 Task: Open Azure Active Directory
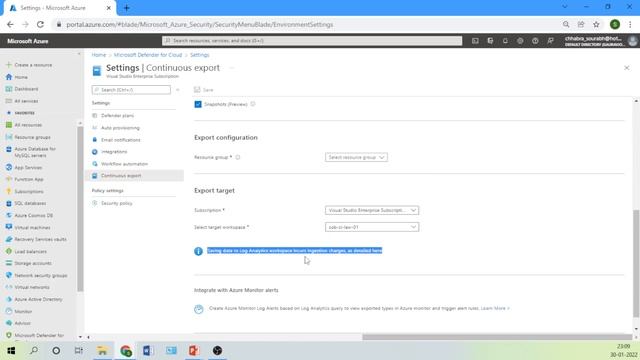click(x=38, y=299)
